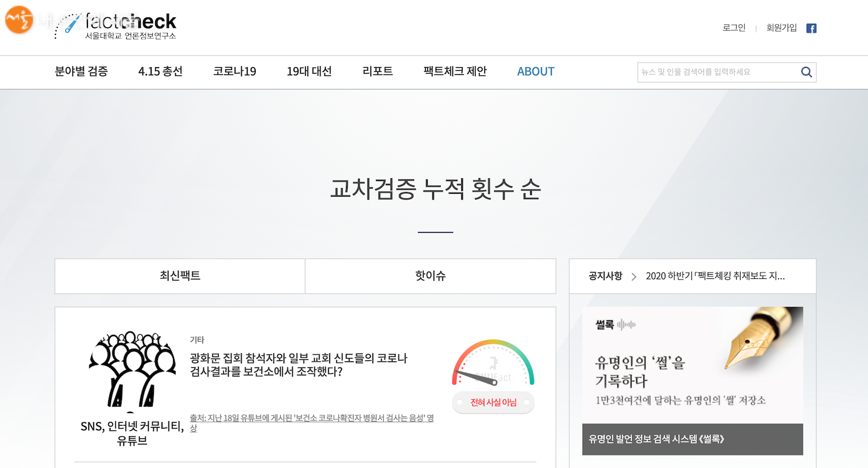Switch to the 핫이슈 tab
The height and width of the screenshot is (468, 868).
[x=430, y=276]
